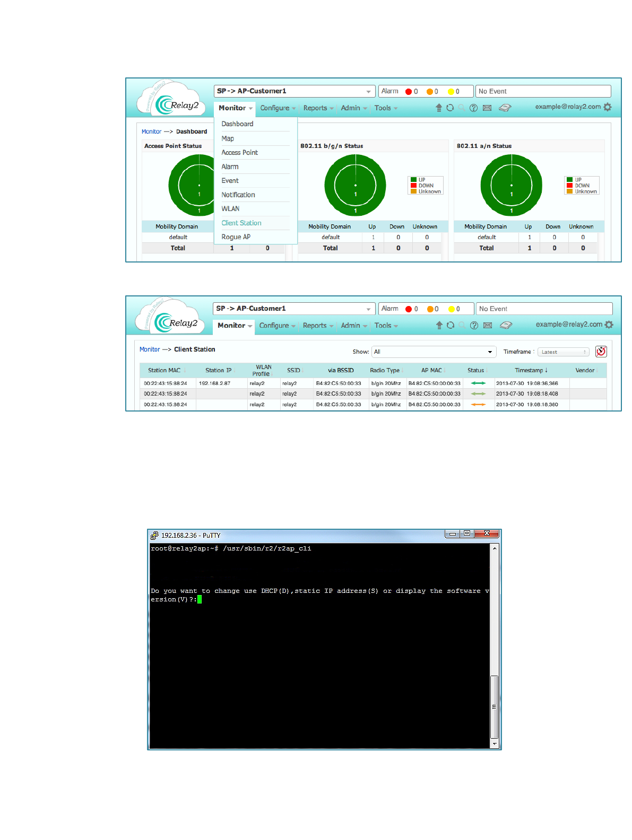Click the mail envelope icon in Client Station screenshot
Image resolution: width=632 pixels, height=840 pixels.
pyautogui.click(x=488, y=325)
